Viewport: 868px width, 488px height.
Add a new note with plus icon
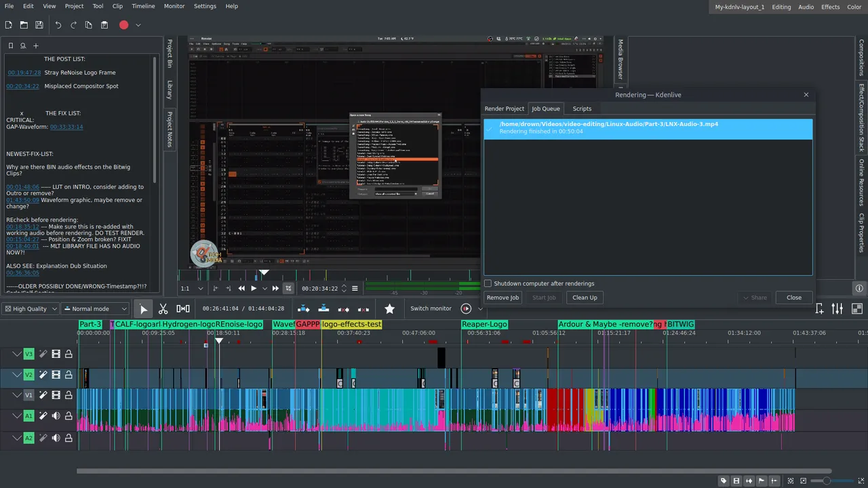pyautogui.click(x=36, y=46)
